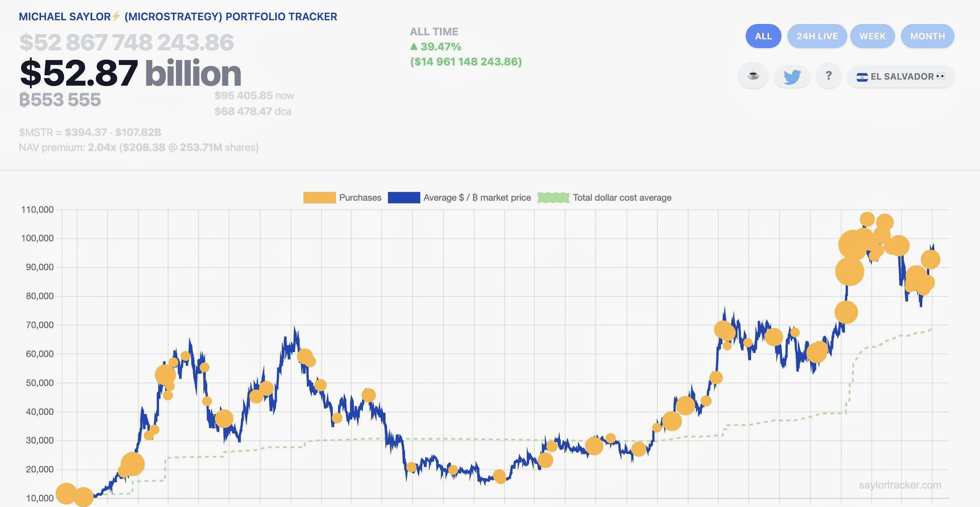The height and width of the screenshot is (507, 980).
Task: Click the Purchases legend label
Action: tap(360, 197)
